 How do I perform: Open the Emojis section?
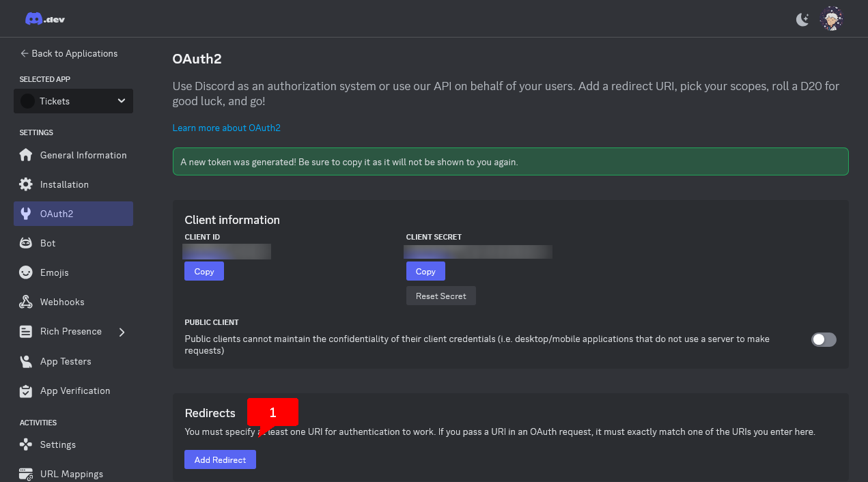(53, 272)
